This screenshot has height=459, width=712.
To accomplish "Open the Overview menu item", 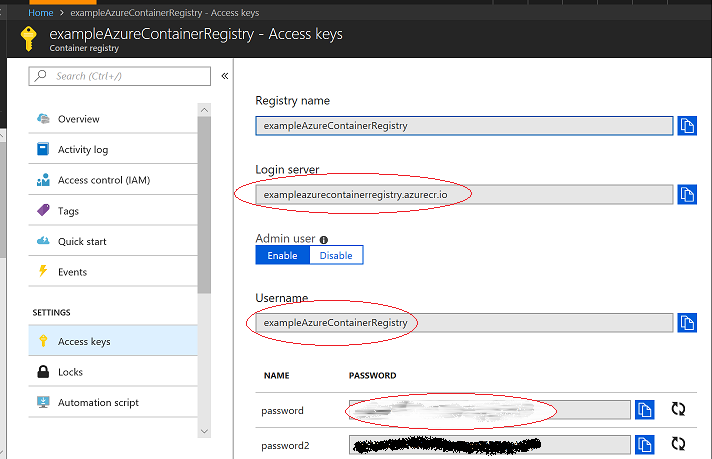I will click(x=113, y=119).
